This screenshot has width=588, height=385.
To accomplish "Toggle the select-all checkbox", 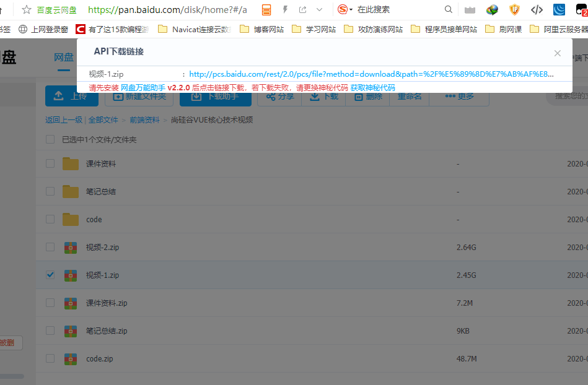I will 50,139.
